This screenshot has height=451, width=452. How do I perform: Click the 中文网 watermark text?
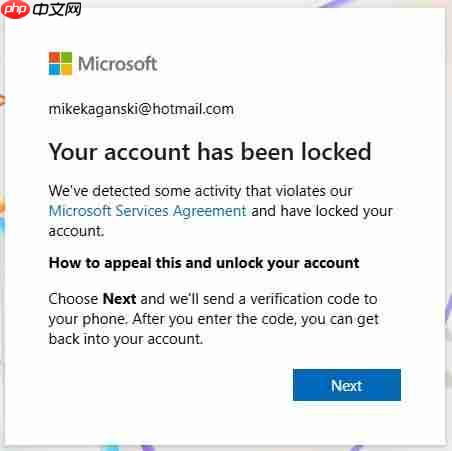[x=57, y=9]
